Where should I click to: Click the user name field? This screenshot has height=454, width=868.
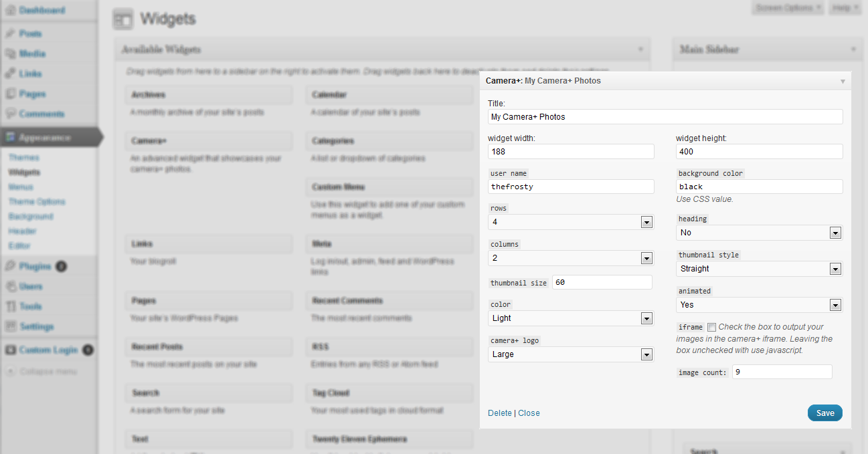[571, 187]
